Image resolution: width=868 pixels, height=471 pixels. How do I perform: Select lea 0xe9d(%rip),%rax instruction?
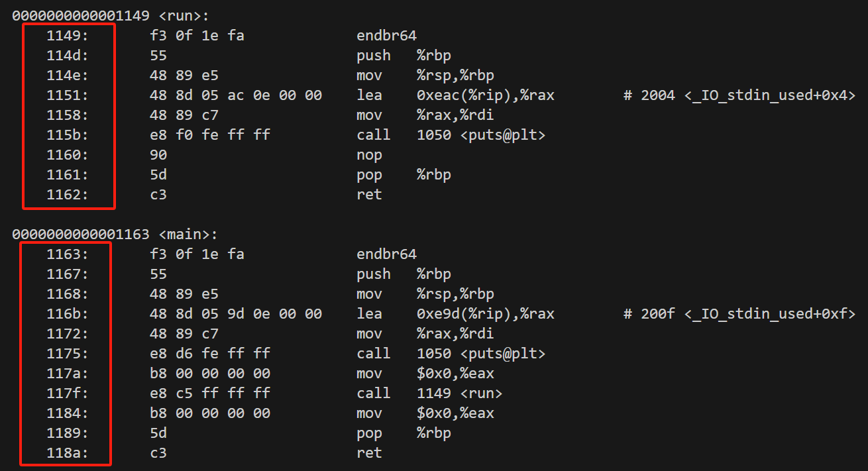455,313
